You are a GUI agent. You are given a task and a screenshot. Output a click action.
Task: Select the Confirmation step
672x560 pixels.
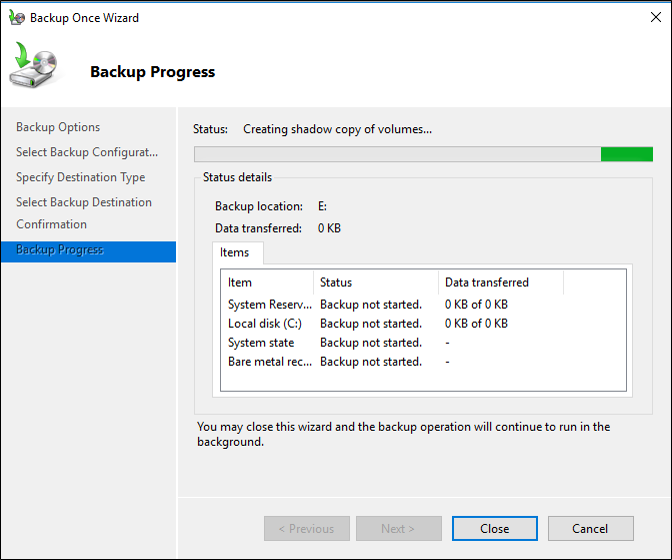(x=51, y=224)
